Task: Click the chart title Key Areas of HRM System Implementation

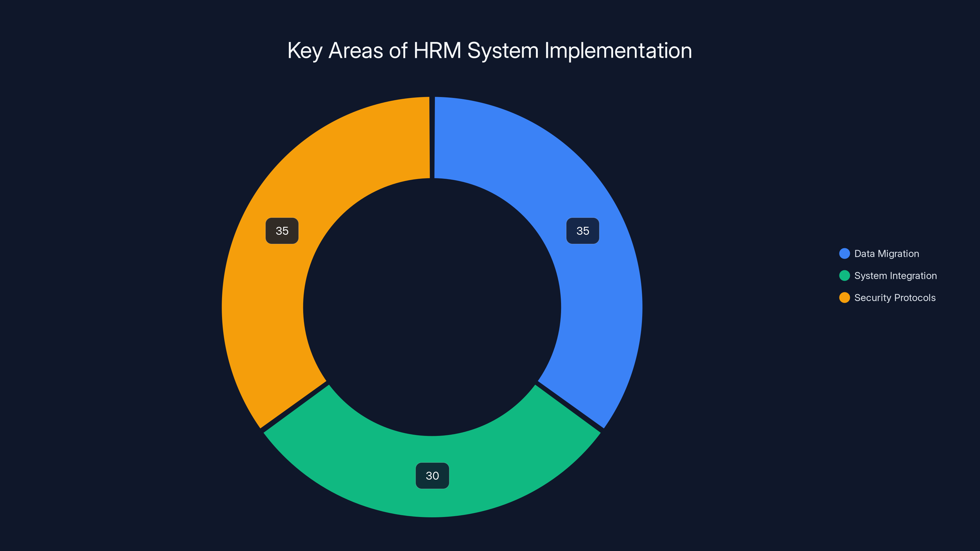Action: (490, 51)
